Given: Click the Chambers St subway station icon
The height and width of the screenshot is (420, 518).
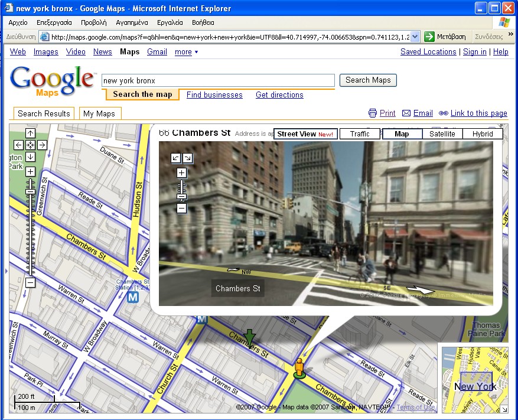Looking at the screenshot, I should (x=133, y=297).
